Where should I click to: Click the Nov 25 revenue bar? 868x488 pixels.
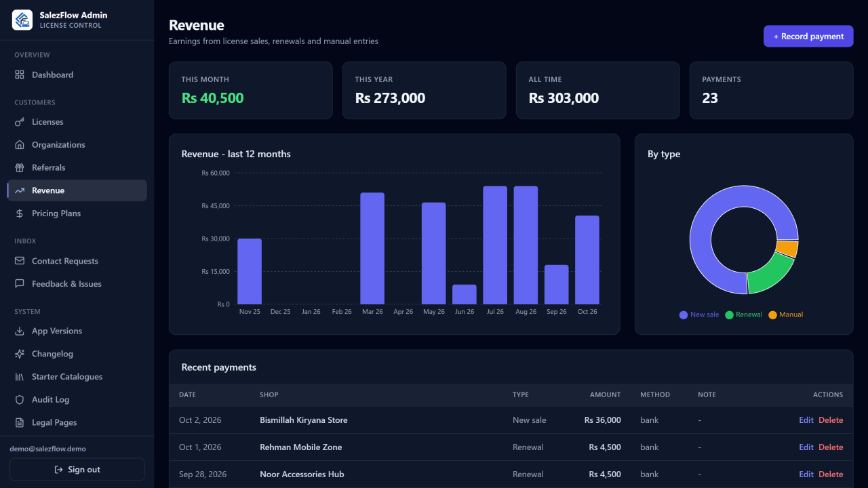250,272
